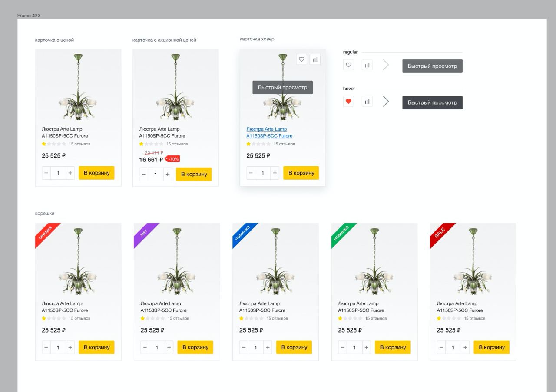Click the compare icon in the regular row
Screen dimensions: 556x392
367,65
